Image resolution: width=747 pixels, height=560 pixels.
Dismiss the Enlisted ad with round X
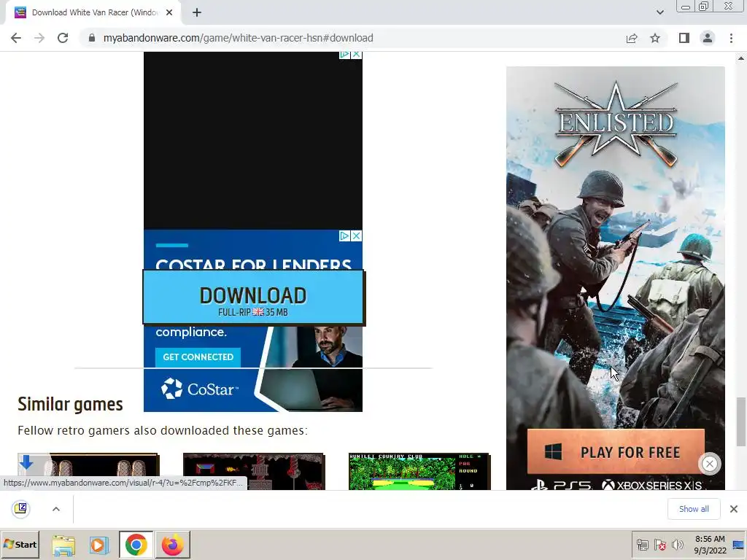tap(709, 464)
